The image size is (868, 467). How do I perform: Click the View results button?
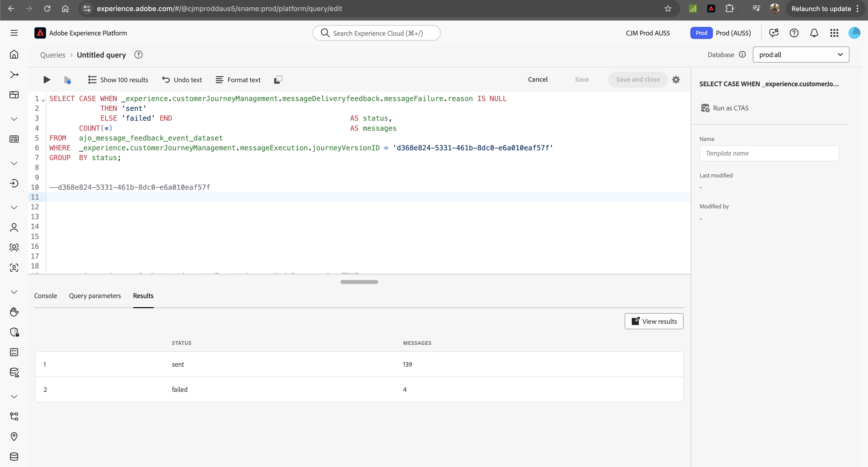point(654,321)
